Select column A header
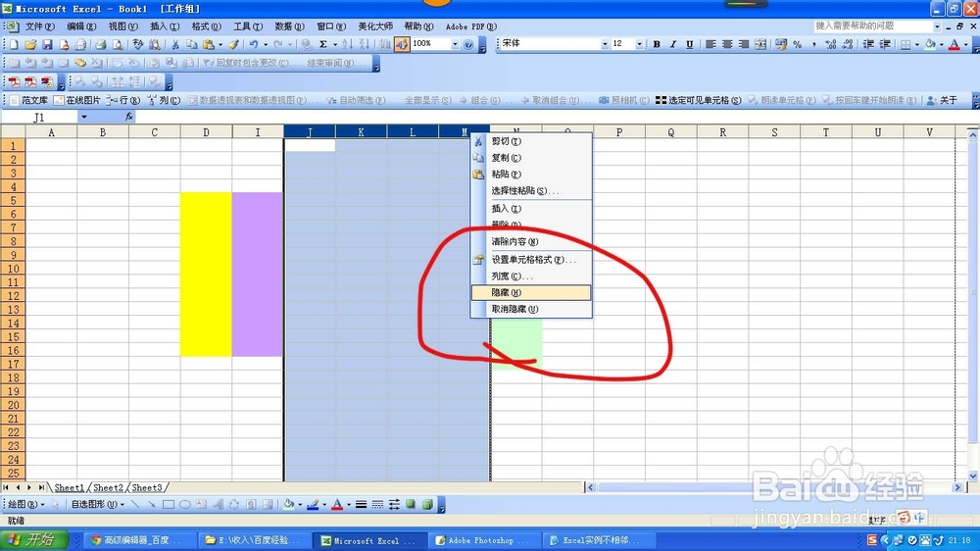This screenshot has width=980, height=551. (51, 132)
